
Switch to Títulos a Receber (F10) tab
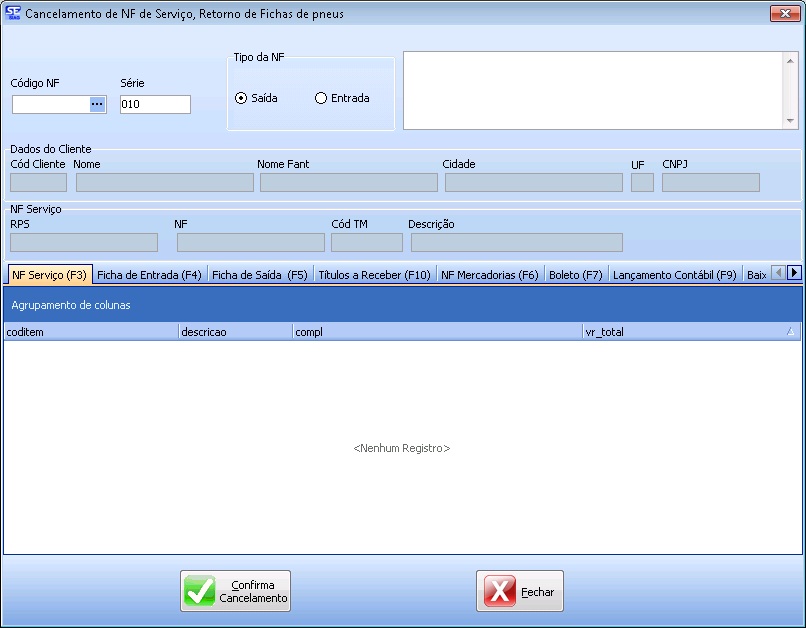tap(374, 274)
